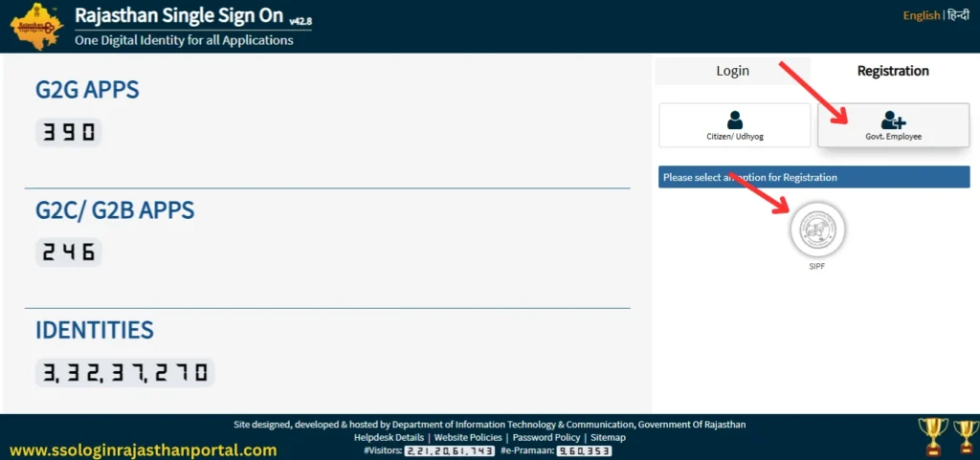
Task: Click the #e-Pramaan counter value
Action: coord(584,450)
